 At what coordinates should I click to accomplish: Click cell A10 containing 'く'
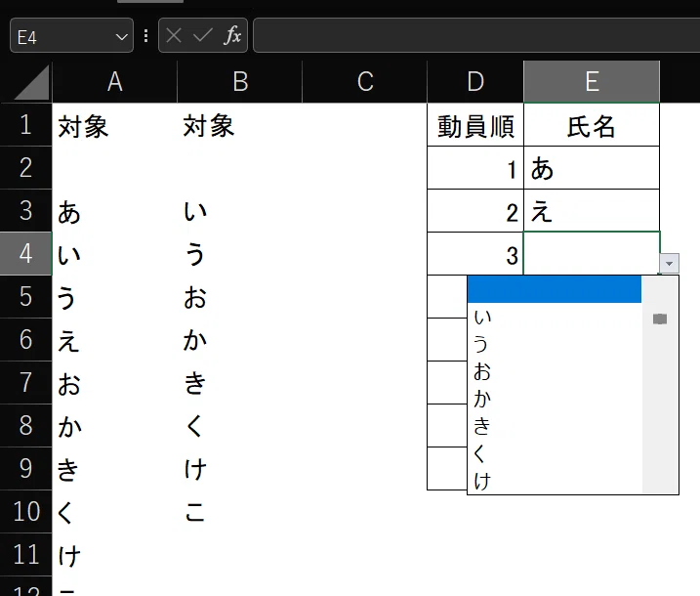click(115, 511)
